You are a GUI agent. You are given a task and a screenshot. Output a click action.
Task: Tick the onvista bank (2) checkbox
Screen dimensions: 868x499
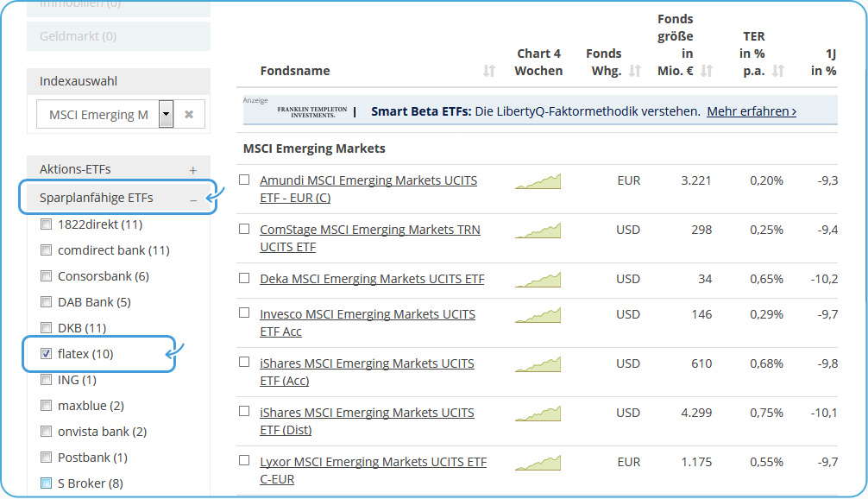click(47, 432)
